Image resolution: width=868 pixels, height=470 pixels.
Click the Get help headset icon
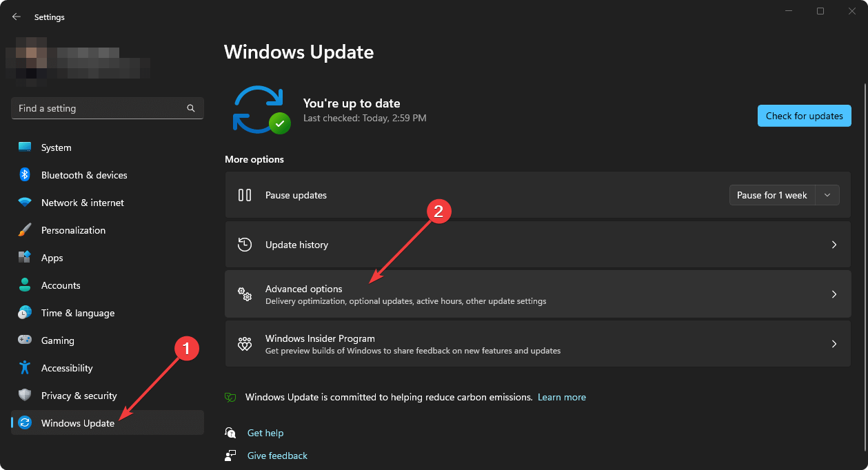pyautogui.click(x=230, y=433)
